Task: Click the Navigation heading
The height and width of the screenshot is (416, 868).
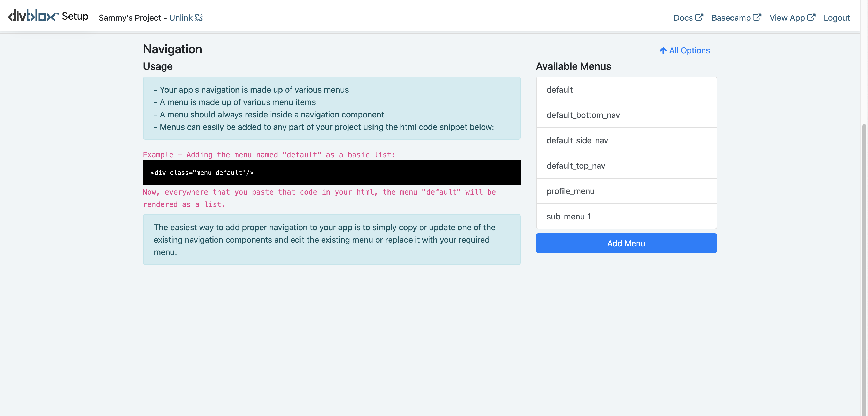Action: click(x=172, y=49)
